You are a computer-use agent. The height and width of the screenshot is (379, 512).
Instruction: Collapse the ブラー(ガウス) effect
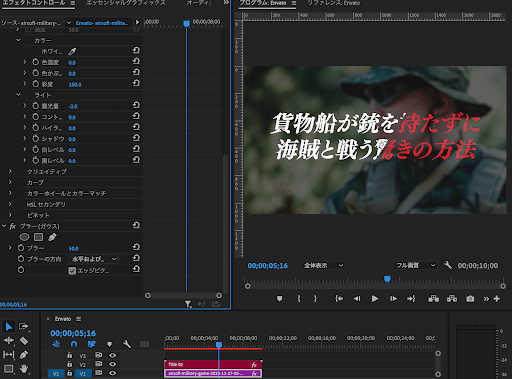click(4, 226)
